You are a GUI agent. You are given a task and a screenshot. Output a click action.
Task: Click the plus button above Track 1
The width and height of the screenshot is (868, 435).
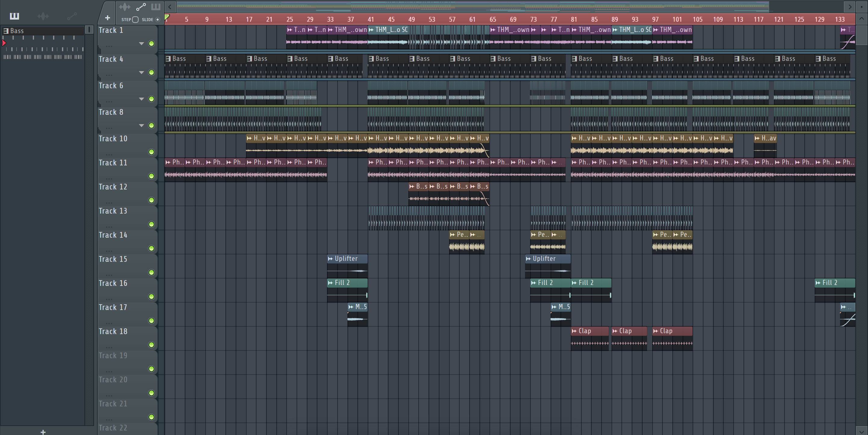(108, 18)
